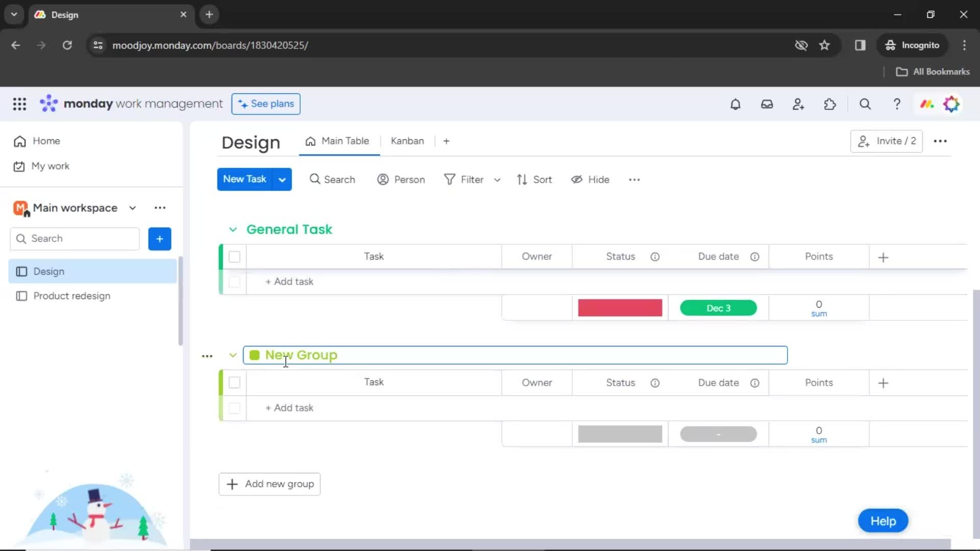Open the apps grid switcher icon
This screenshot has width=980, height=551.
(x=19, y=104)
